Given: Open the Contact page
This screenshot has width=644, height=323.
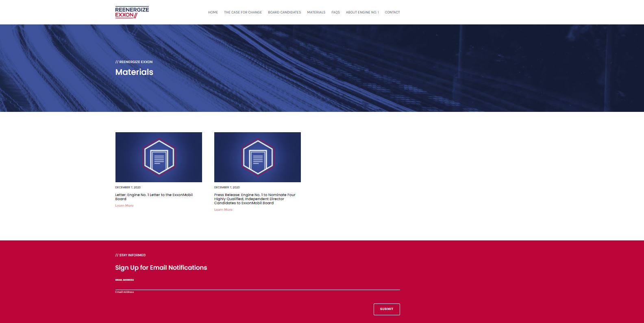Looking at the screenshot, I should [392, 12].
